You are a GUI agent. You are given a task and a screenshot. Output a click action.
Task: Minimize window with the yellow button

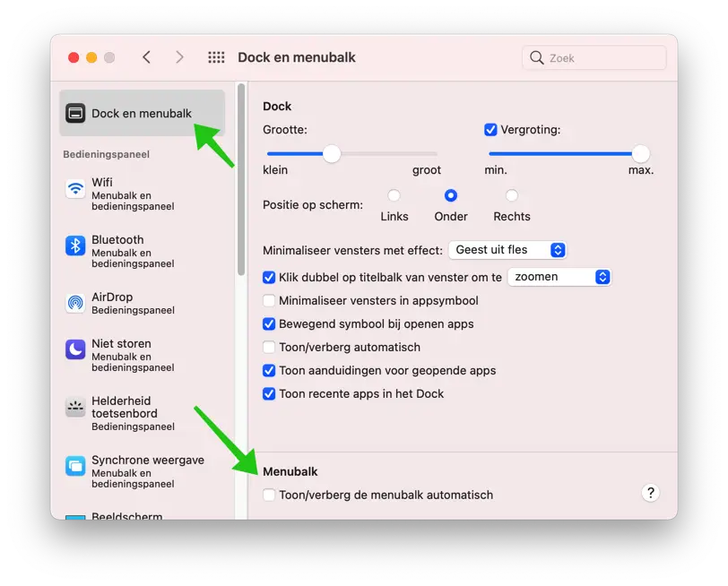click(91, 57)
